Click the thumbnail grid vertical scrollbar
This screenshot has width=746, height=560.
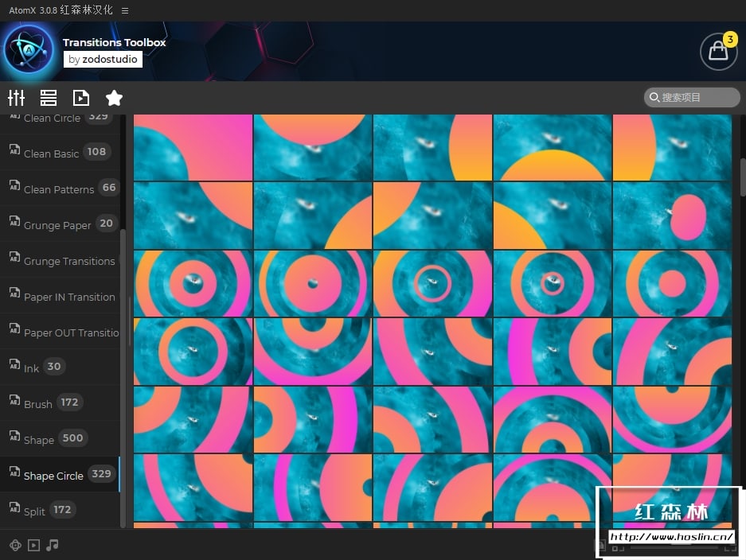(743, 177)
